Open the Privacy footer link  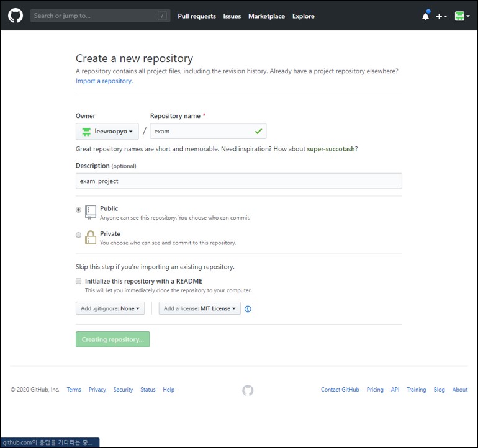click(97, 390)
